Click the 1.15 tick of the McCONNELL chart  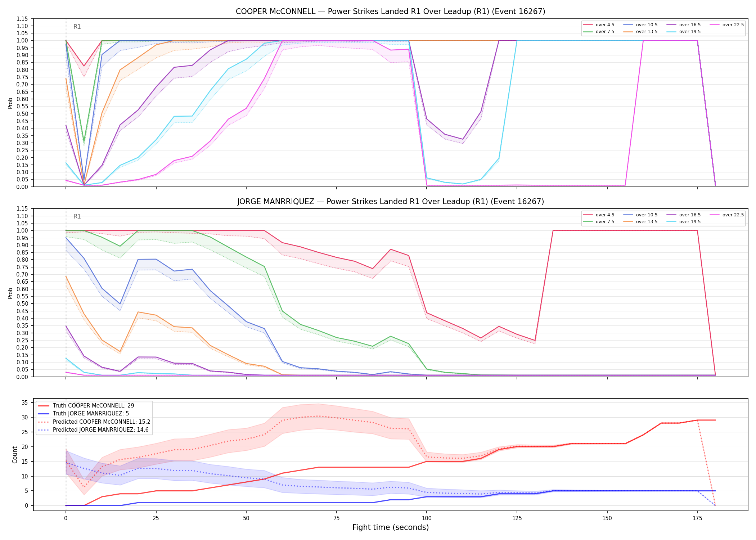[x=22, y=19]
